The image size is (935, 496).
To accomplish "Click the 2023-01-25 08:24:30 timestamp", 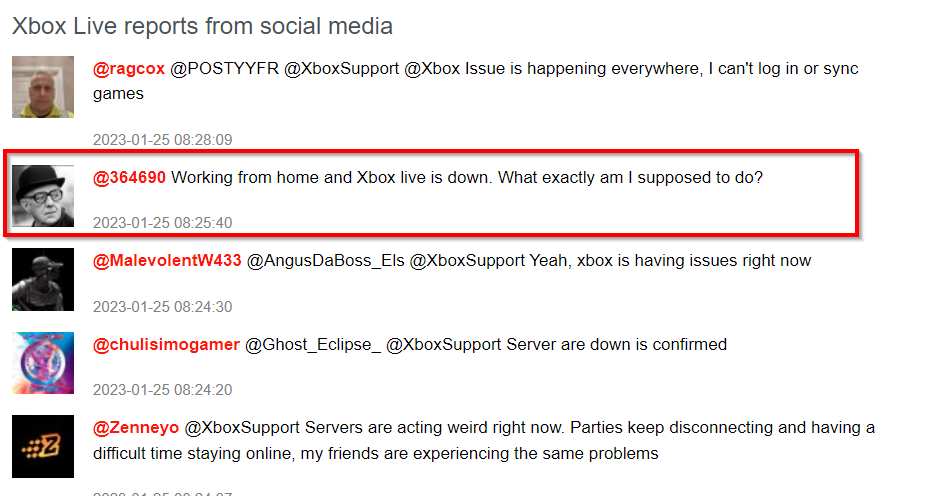I will click(x=162, y=307).
